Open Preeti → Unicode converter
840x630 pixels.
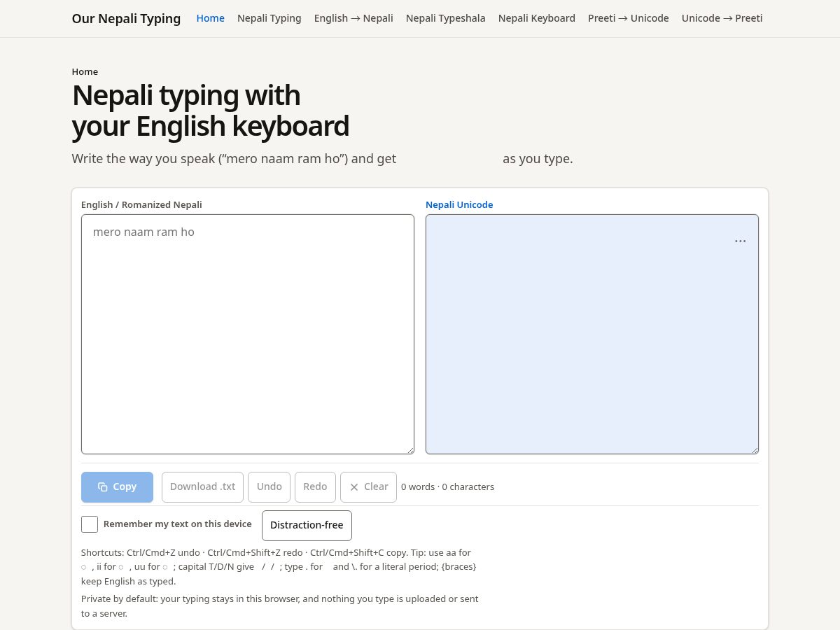[629, 18]
